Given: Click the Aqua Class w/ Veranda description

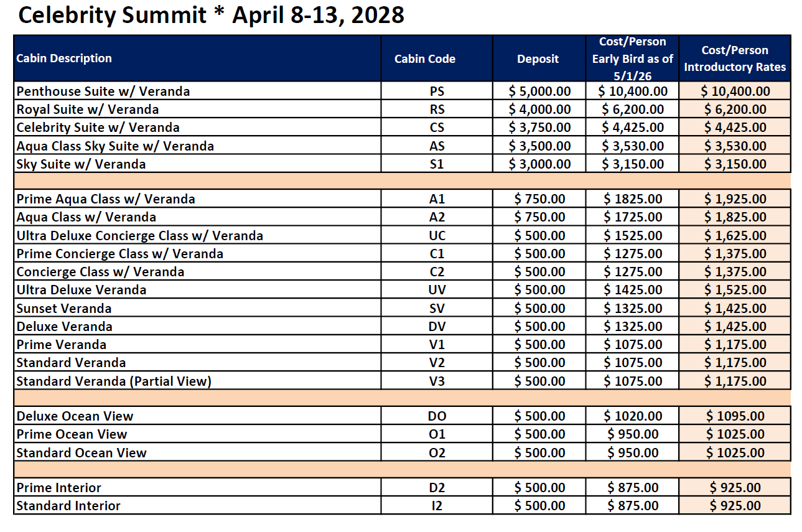Looking at the screenshot, I should tap(86, 217).
